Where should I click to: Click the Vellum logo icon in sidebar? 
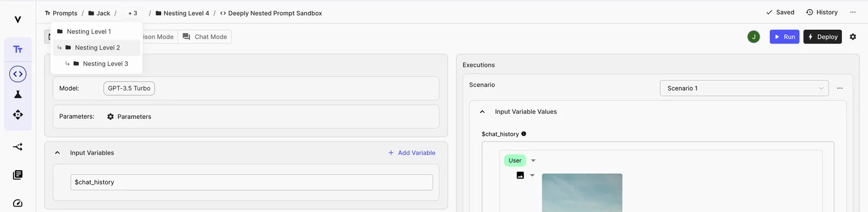18,20
